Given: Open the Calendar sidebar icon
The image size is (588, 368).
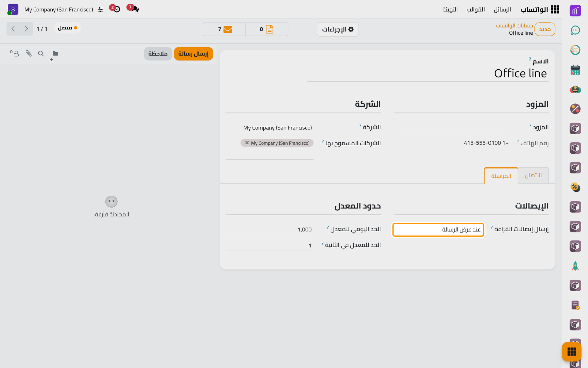Looking at the screenshot, I should coord(575,70).
